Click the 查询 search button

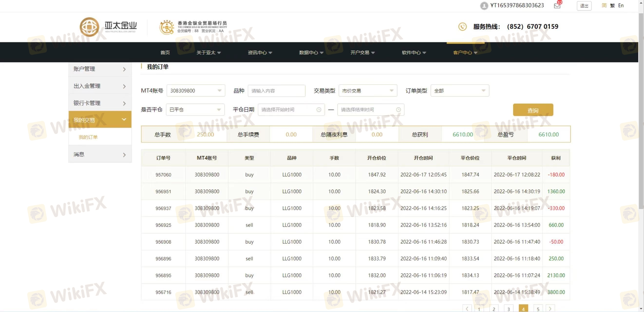[x=533, y=110]
